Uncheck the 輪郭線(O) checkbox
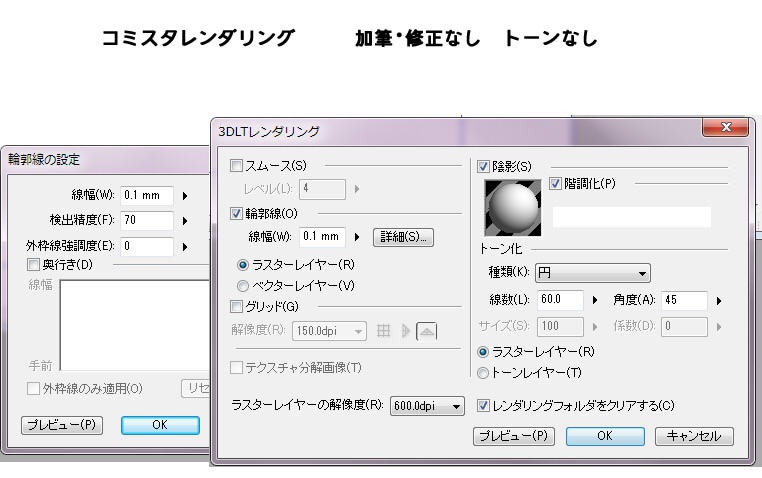This screenshot has width=762, height=478. [236, 213]
